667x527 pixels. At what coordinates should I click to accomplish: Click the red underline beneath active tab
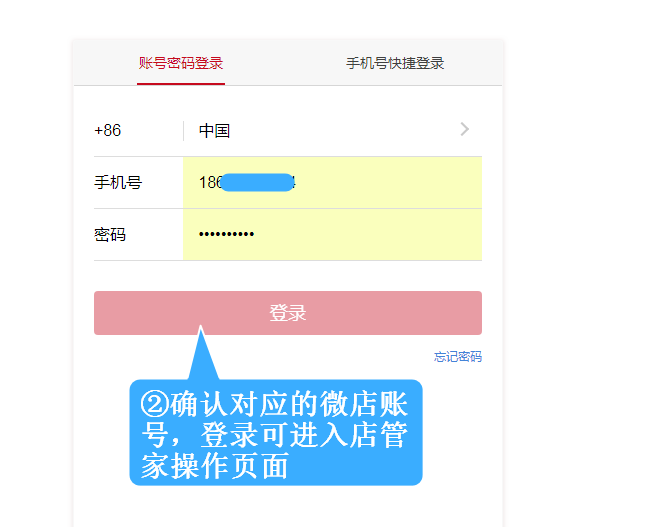181,83
